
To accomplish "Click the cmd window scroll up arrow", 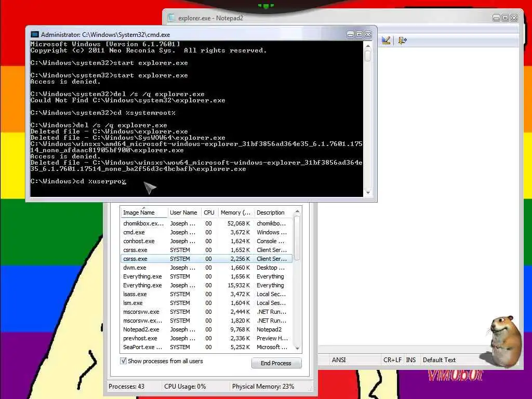I will pyautogui.click(x=368, y=46).
